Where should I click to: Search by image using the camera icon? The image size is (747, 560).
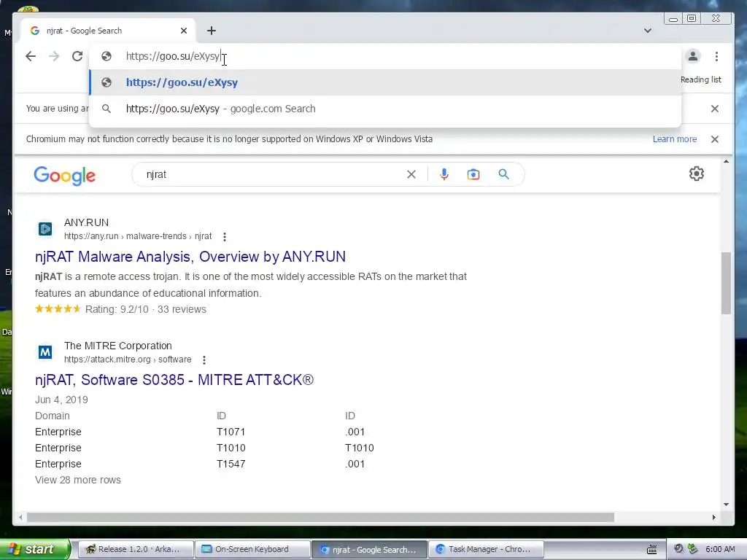click(x=473, y=174)
